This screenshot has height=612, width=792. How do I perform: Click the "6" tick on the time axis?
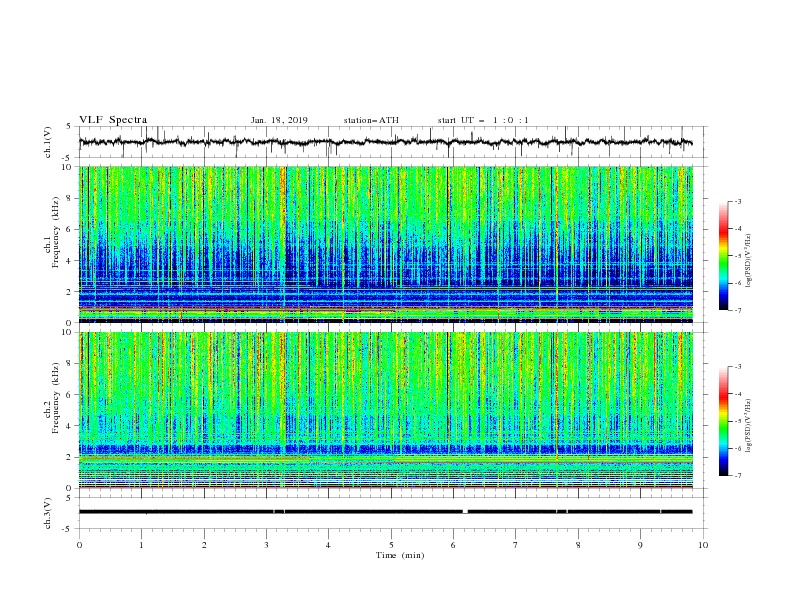[x=453, y=545]
